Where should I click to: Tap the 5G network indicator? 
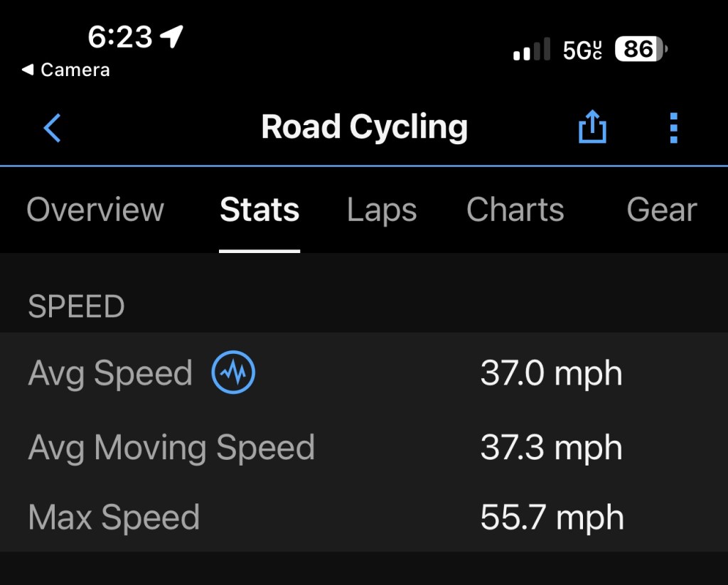(x=582, y=50)
